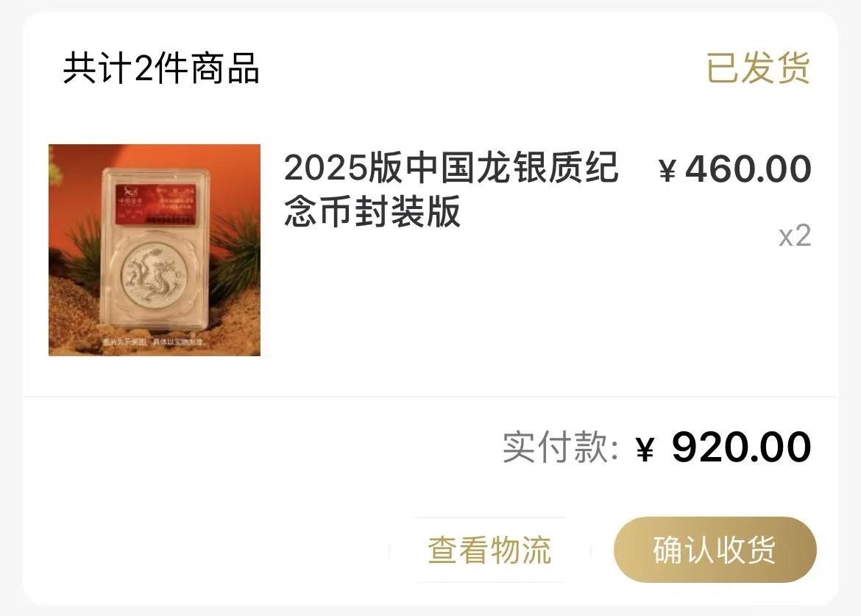Image resolution: width=861 pixels, height=616 pixels.
Task: Open the dragon coin product thumbnail
Action: pyautogui.click(x=155, y=250)
